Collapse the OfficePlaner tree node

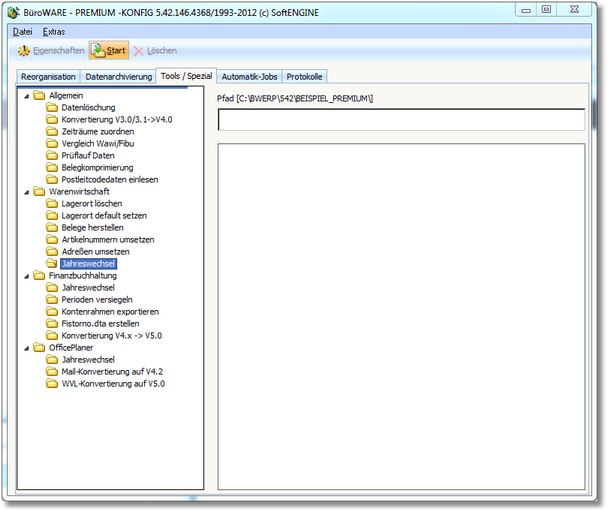(x=25, y=347)
